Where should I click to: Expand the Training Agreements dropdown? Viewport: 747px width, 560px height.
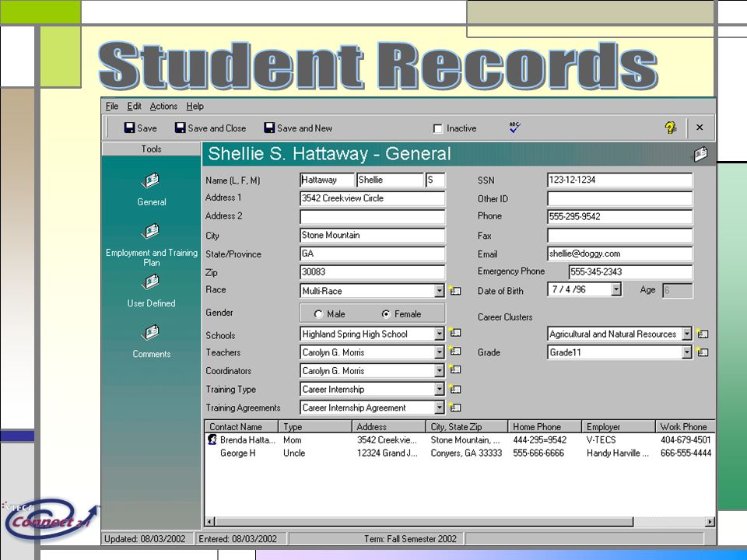439,408
